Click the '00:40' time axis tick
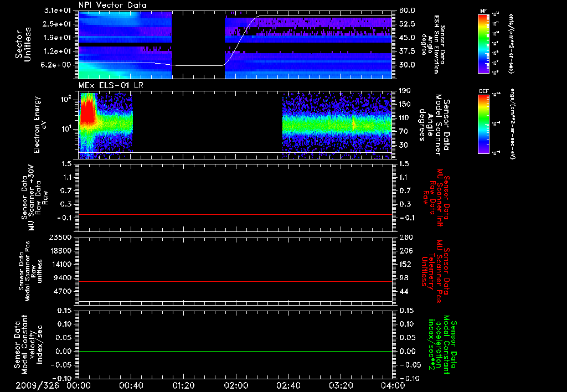This screenshot has height=392, width=567. [131, 386]
